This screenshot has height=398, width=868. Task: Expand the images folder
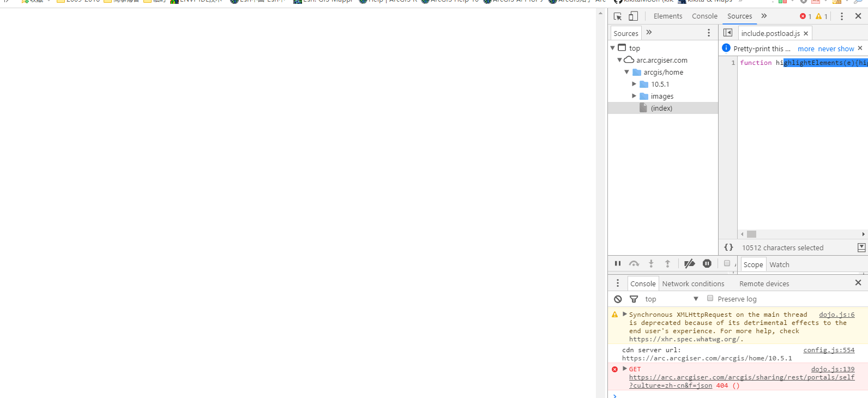pos(634,96)
